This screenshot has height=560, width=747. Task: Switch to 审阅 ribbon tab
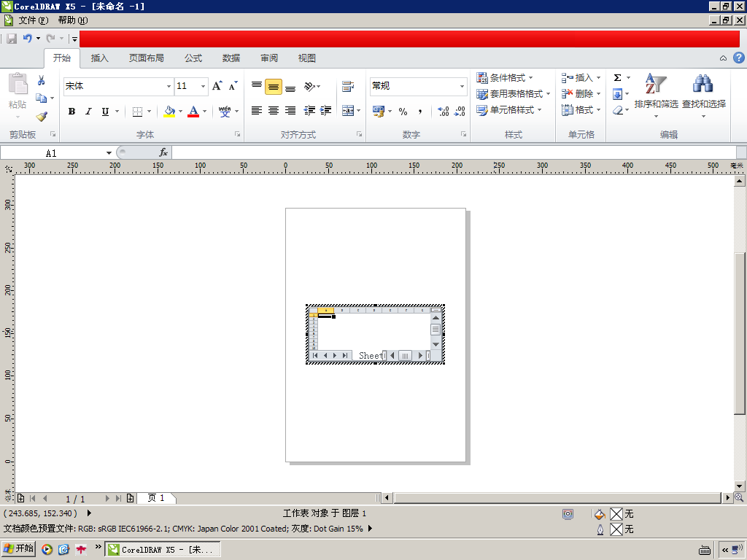pyautogui.click(x=269, y=58)
